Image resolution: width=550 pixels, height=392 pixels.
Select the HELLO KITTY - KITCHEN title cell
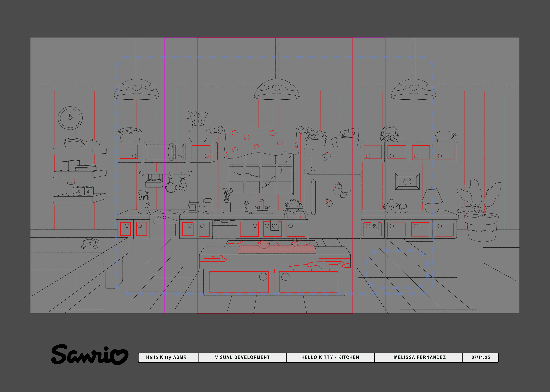point(330,358)
